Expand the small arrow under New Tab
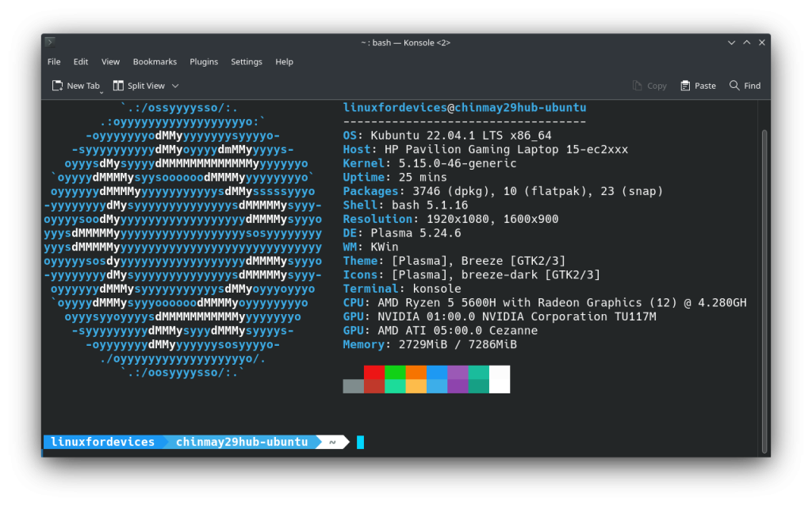Viewport: 812px width, 506px height. click(101, 93)
